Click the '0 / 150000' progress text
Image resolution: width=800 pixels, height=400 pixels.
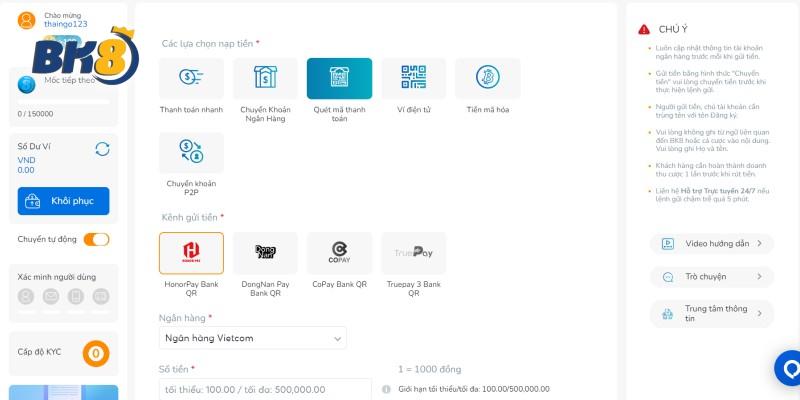click(35, 114)
